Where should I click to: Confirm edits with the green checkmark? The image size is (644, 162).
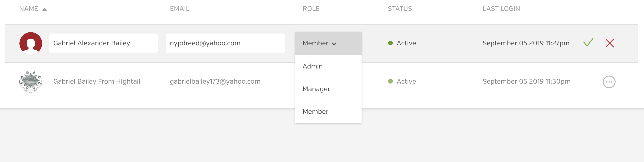pyautogui.click(x=588, y=43)
